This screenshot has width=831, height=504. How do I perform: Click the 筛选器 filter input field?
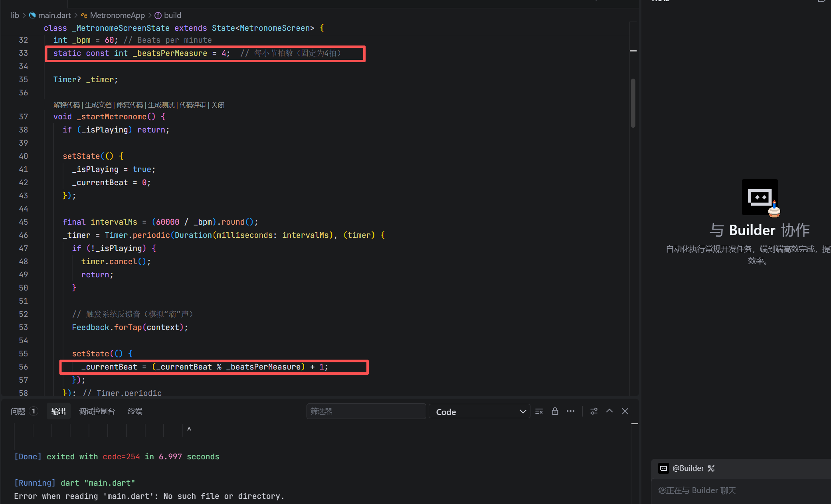(366, 411)
